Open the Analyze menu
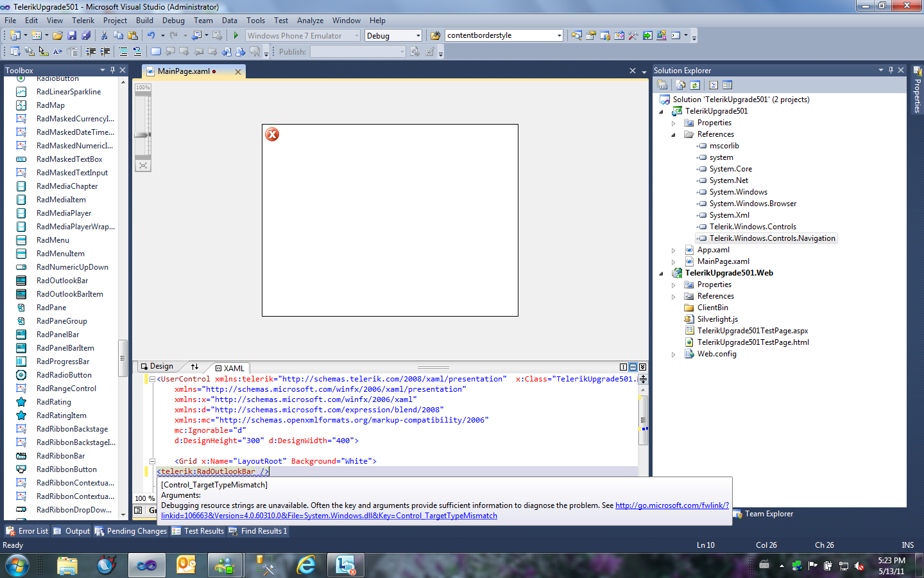The image size is (924, 578). click(x=310, y=21)
